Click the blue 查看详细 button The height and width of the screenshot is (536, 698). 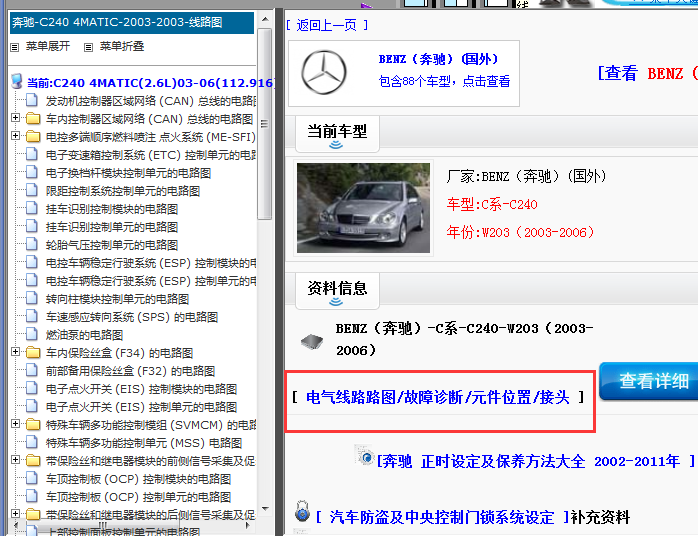pyautogui.click(x=649, y=382)
